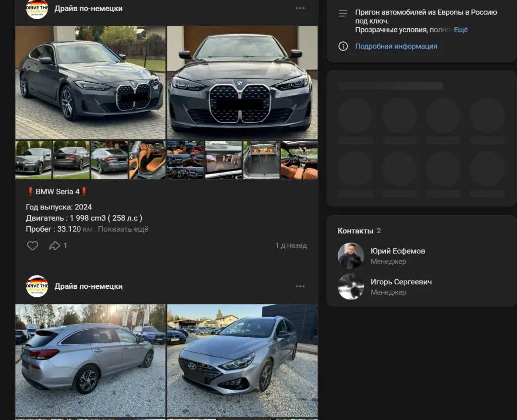
Task: Expand post text with Показать ещё
Action: tap(123, 229)
